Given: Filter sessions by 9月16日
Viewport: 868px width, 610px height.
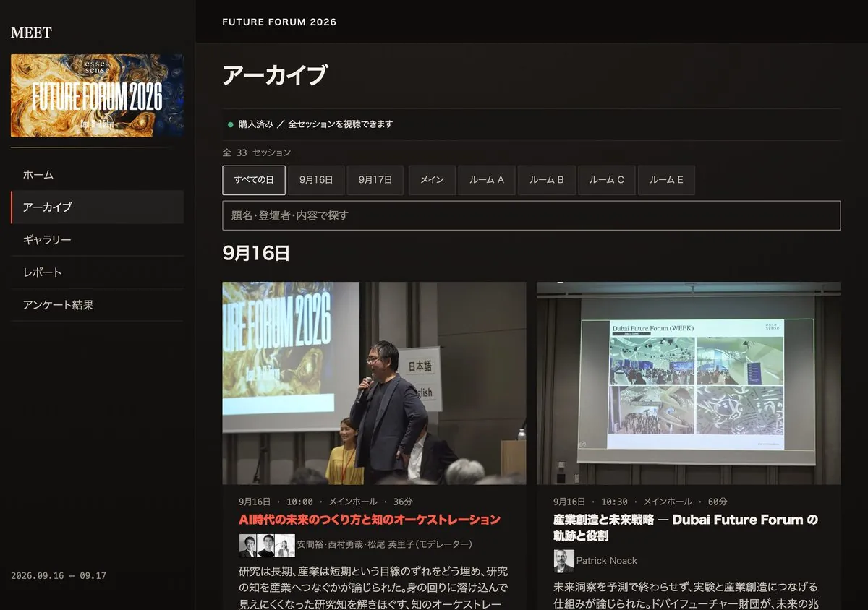Looking at the screenshot, I should [x=316, y=180].
